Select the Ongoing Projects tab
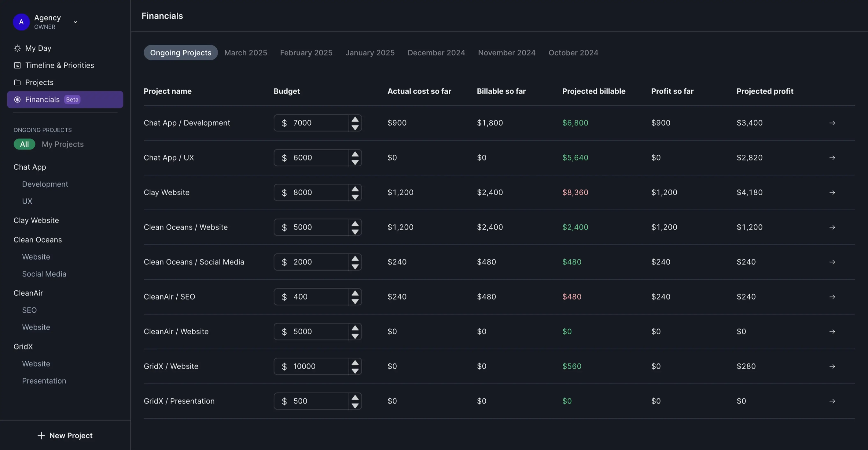This screenshot has height=450, width=868. 181,53
